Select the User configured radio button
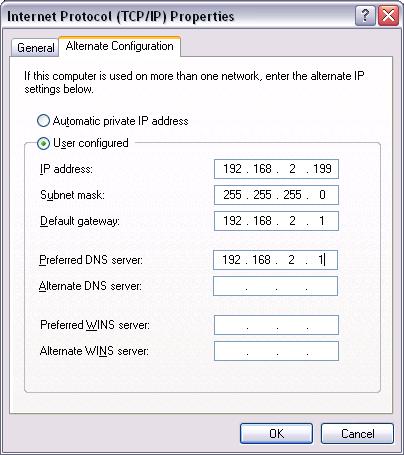Screen dimensions: 404x455 click(43, 144)
